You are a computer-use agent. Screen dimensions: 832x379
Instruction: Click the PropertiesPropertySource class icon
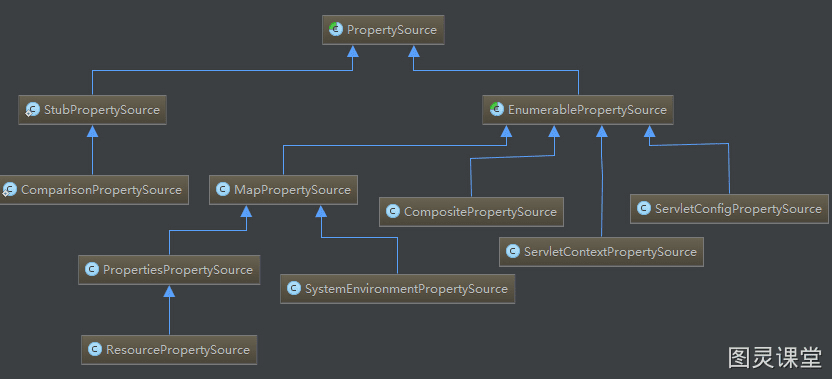click(92, 270)
